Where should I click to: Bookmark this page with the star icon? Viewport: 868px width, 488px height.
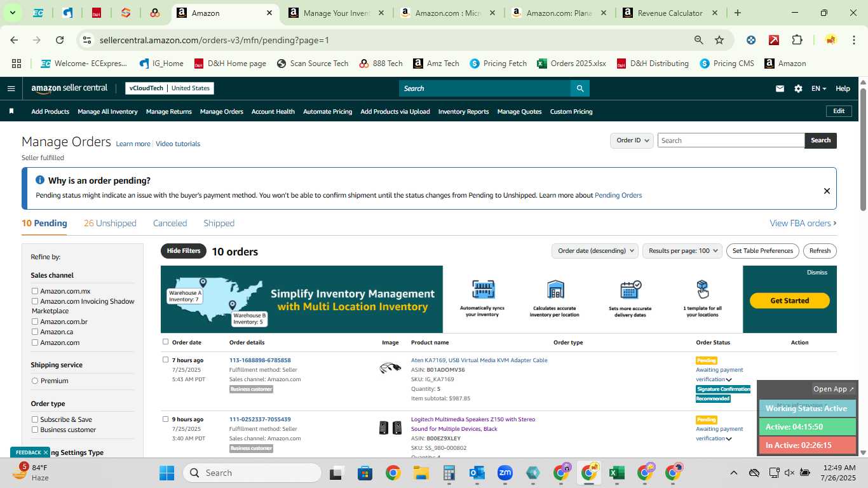tap(719, 40)
